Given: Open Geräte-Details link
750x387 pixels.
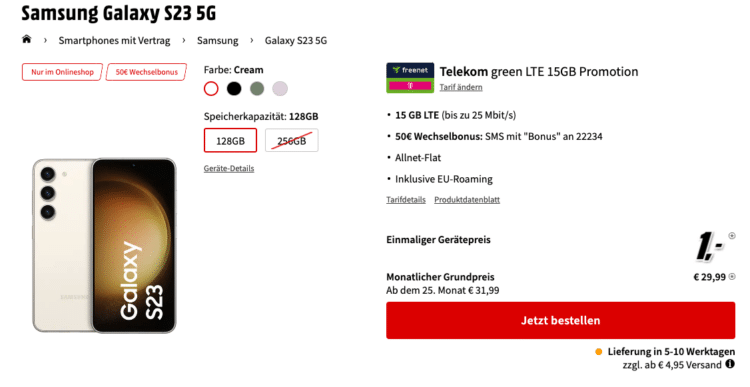Looking at the screenshot, I should click(x=229, y=168).
